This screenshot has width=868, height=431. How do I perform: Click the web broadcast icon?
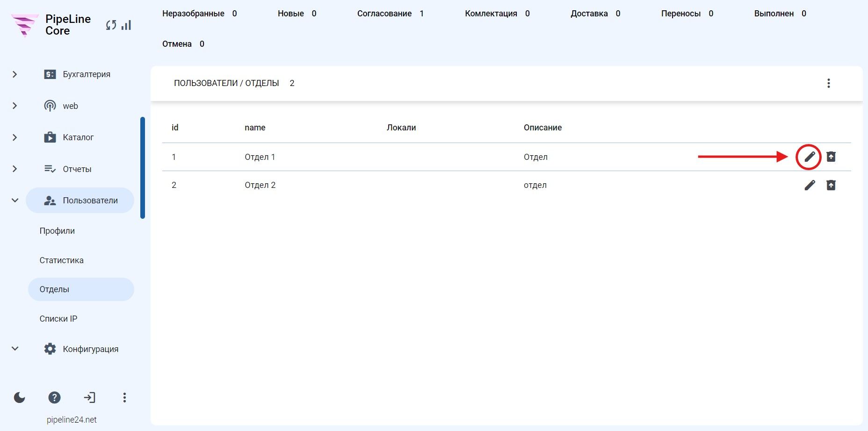[x=50, y=106]
